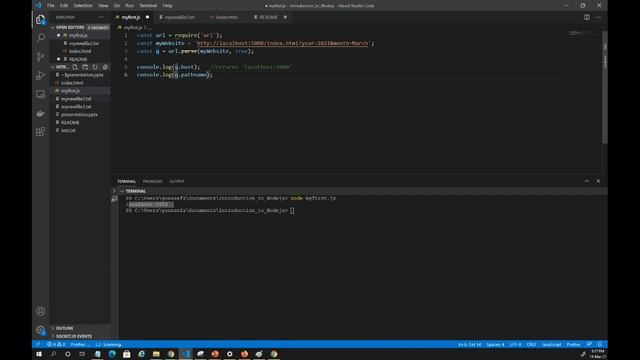The height and width of the screenshot is (360, 640).
Task: Open presentation.pptx in the folder tree
Action: [80, 115]
